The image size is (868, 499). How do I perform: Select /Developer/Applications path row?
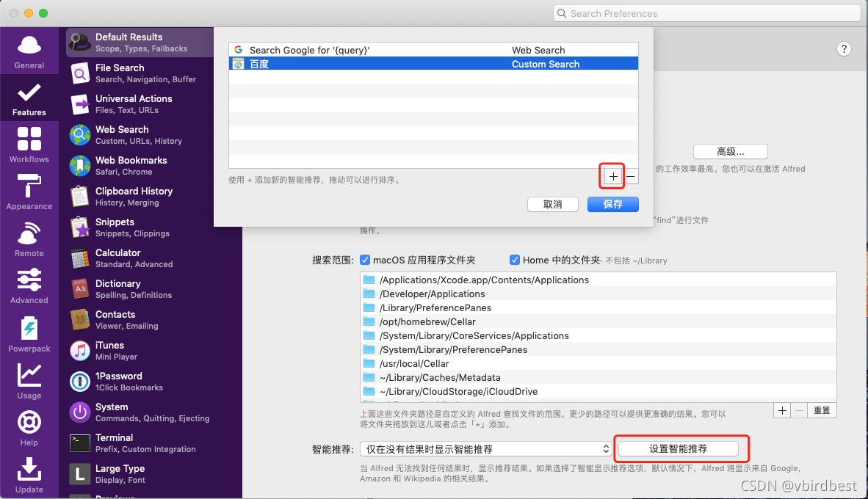point(598,294)
